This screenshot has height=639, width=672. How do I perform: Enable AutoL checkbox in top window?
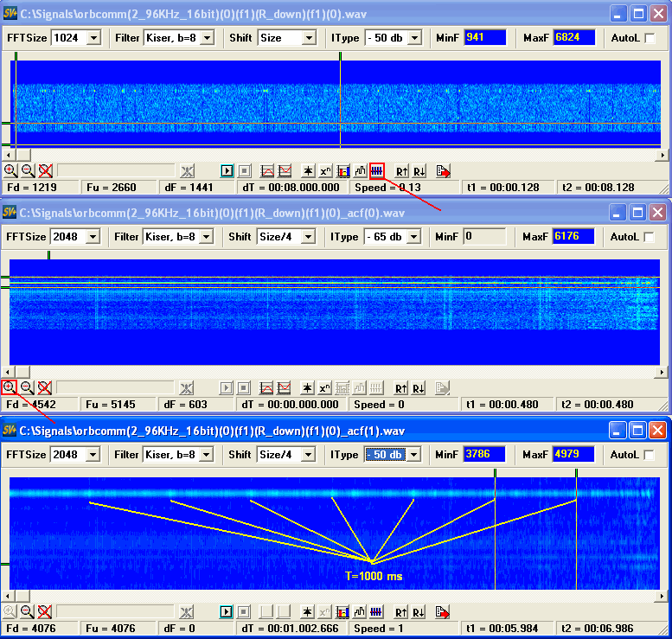click(650, 39)
